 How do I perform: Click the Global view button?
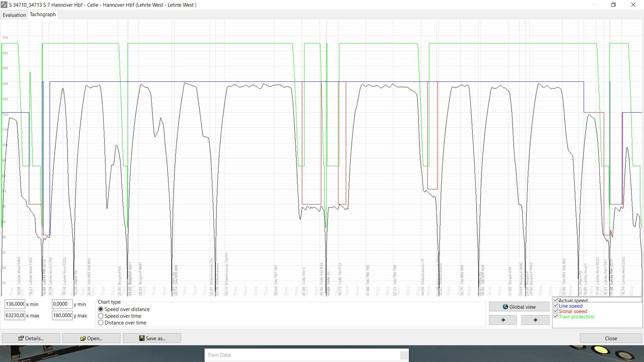[519, 307]
